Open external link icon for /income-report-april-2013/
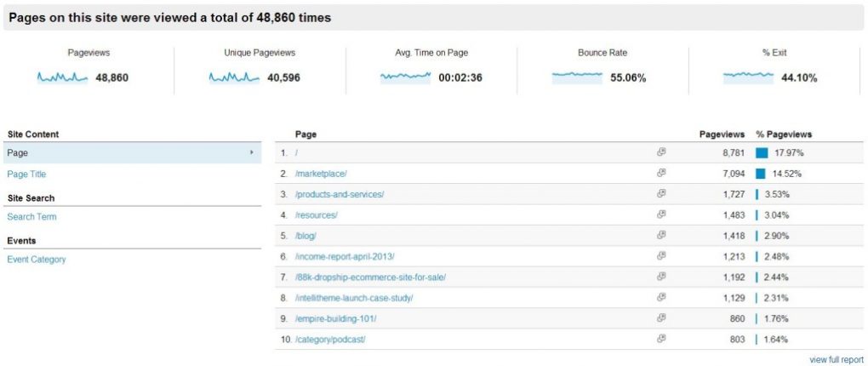 point(661,256)
